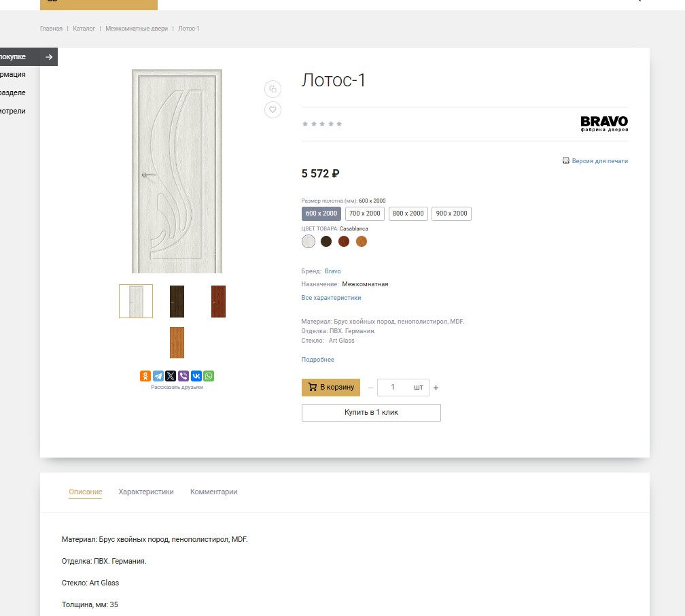Pick the 900 x 2000 size option

pyautogui.click(x=451, y=213)
